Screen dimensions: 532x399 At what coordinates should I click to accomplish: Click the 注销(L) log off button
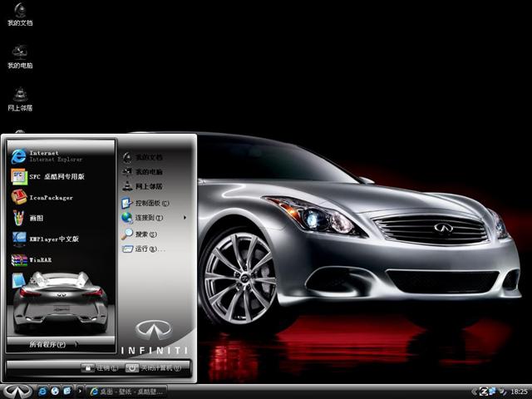(100, 367)
